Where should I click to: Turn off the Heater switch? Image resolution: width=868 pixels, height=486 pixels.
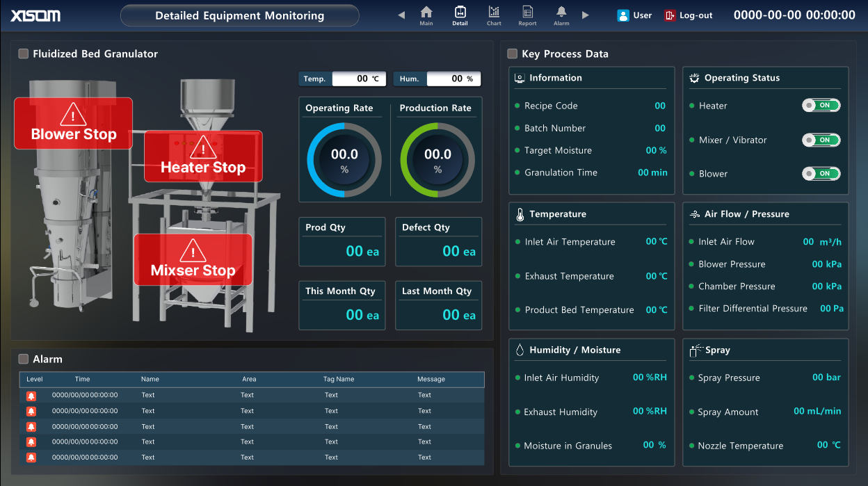click(x=821, y=105)
